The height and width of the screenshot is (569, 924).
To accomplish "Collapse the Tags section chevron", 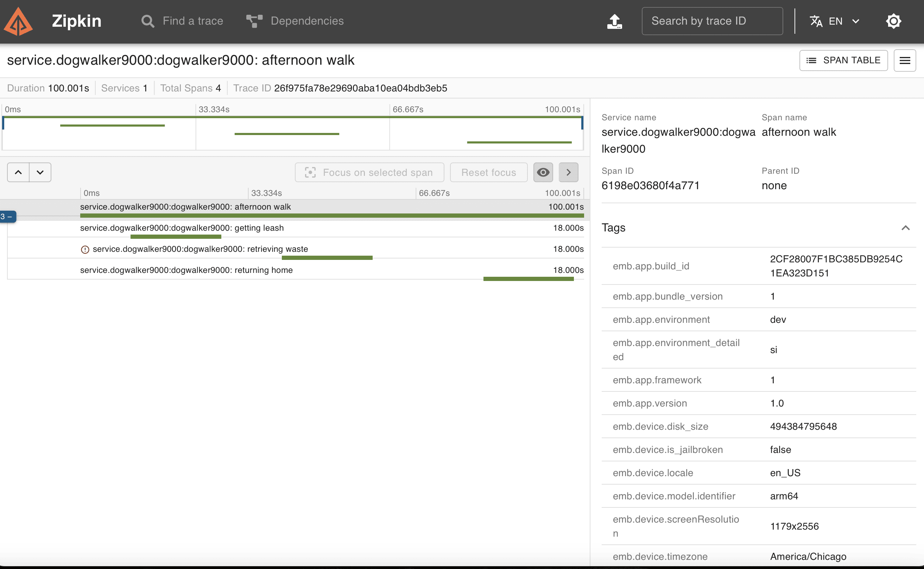I will (906, 228).
